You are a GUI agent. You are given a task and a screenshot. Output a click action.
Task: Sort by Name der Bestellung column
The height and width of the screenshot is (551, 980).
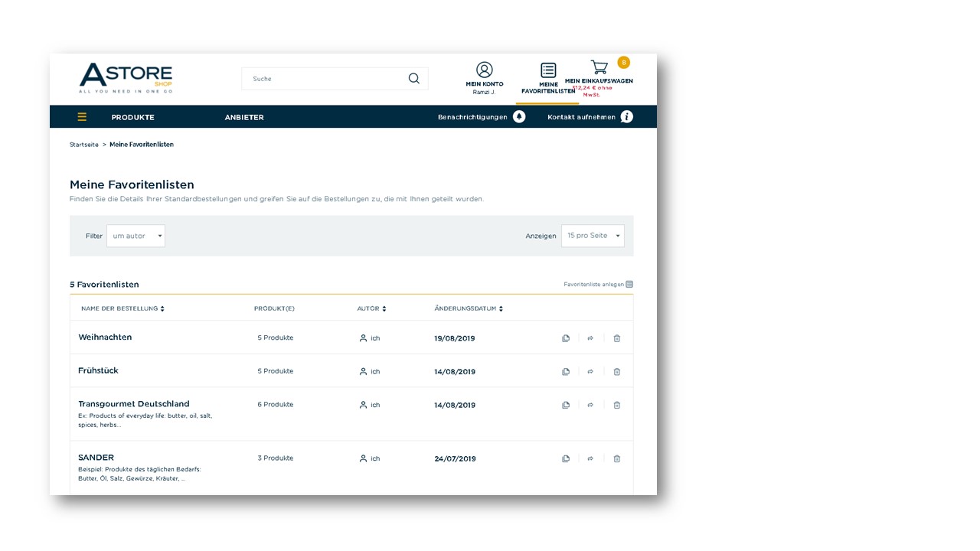[122, 309]
